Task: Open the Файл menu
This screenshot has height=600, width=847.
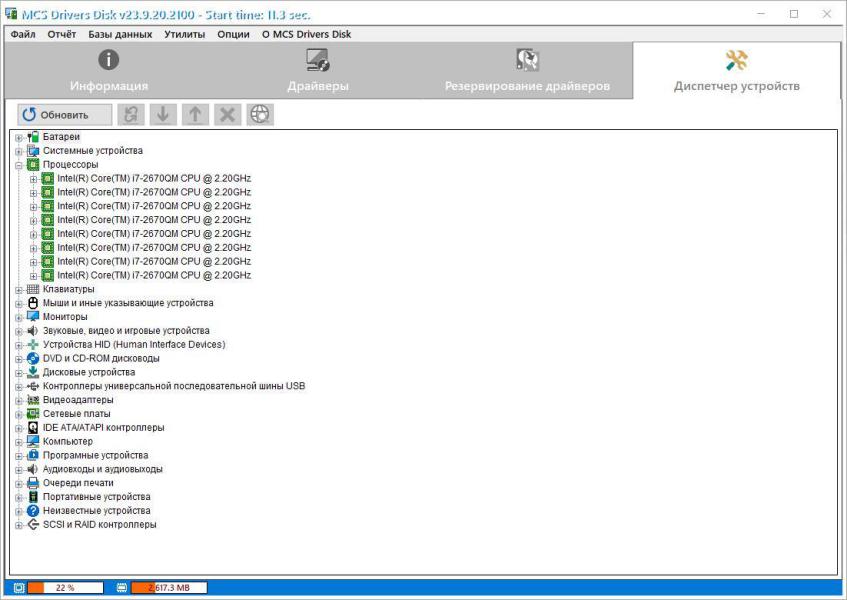Action: (23, 35)
